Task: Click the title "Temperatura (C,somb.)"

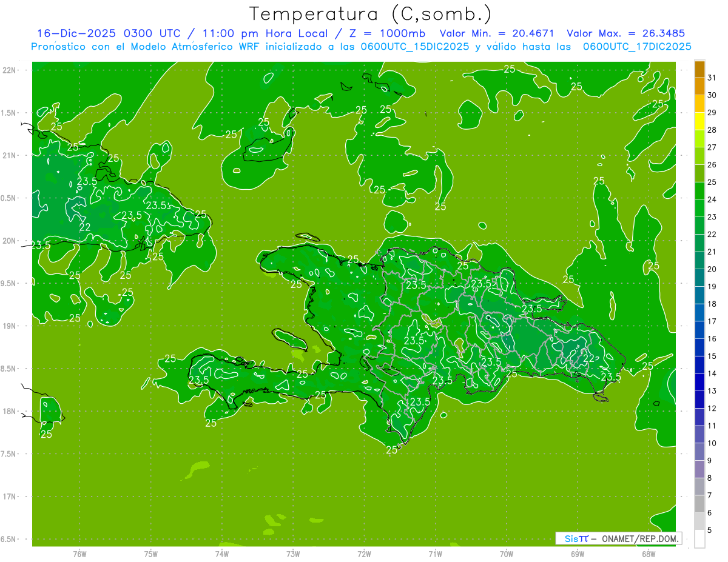Action: 370,13
